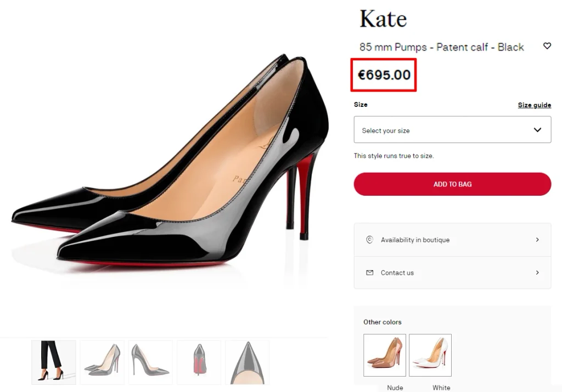Click the 'Contact us' text
Screen dimensions: 562x392
click(397, 272)
